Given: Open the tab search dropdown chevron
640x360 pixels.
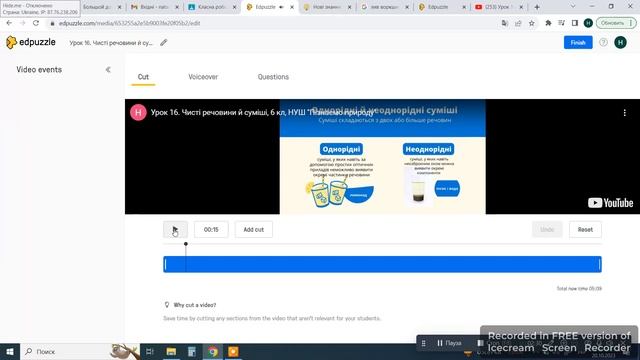Looking at the screenshot, I should tap(573, 7).
